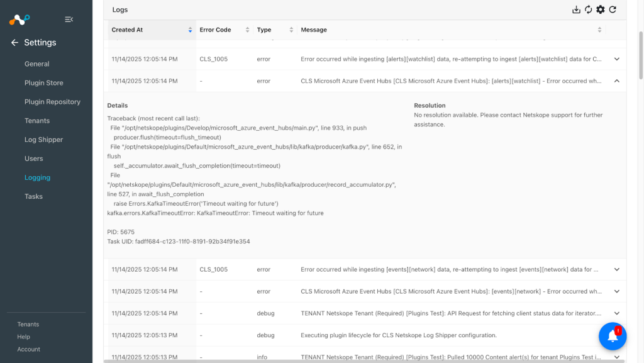Expand the Azure Event Hubs [events][network] row
Image resolution: width=644 pixels, height=363 pixels.
[617, 291]
